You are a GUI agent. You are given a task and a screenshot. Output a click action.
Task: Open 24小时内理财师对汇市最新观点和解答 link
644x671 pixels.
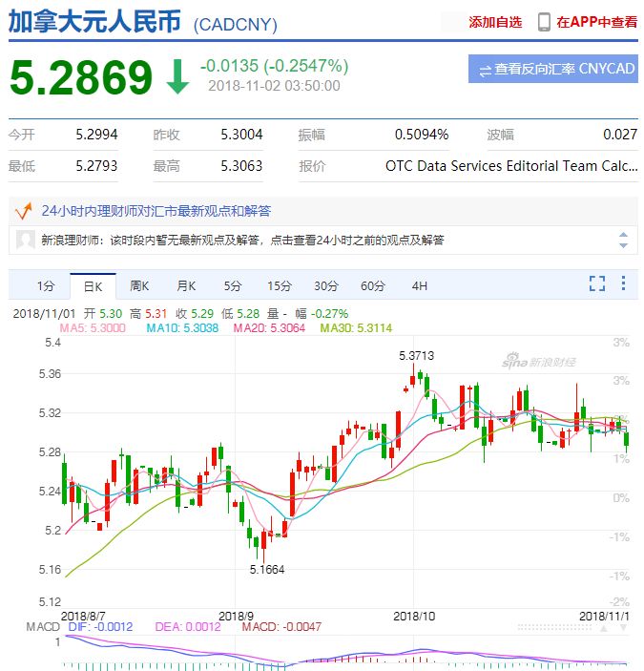click(156, 211)
